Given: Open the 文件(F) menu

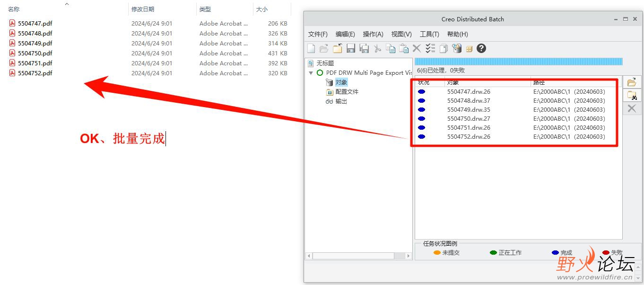Looking at the screenshot, I should click(x=318, y=34).
